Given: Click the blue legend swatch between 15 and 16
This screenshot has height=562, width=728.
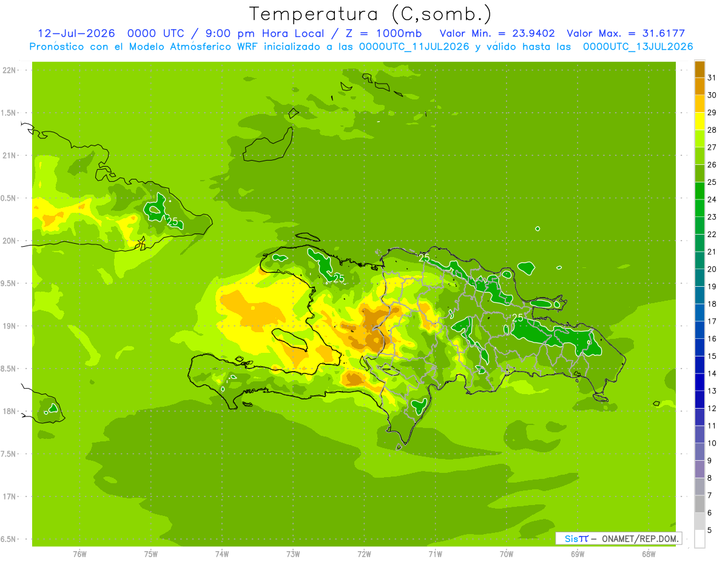Looking at the screenshot, I should point(699,347).
